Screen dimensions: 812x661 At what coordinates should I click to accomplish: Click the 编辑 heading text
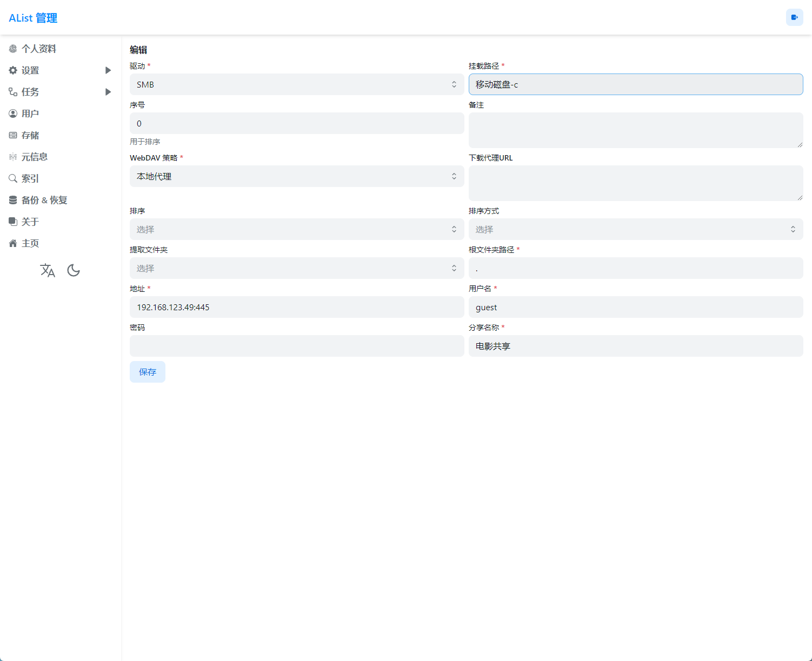(138, 50)
